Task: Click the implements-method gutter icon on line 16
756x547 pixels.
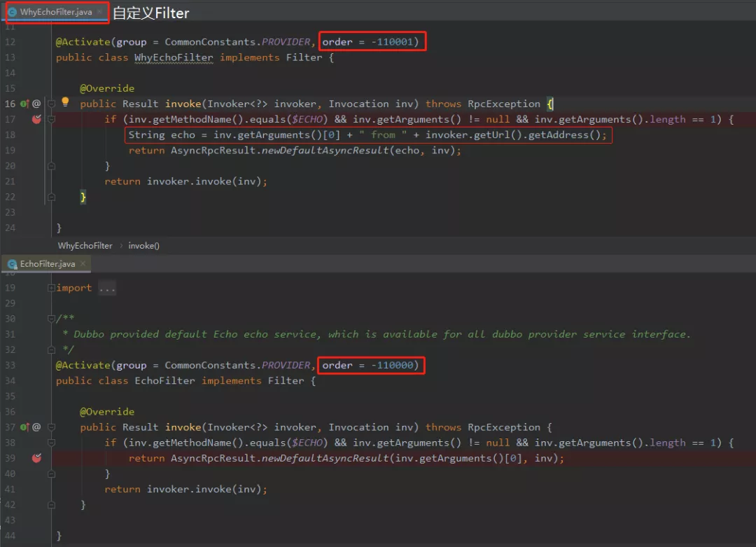Action: pyautogui.click(x=24, y=104)
